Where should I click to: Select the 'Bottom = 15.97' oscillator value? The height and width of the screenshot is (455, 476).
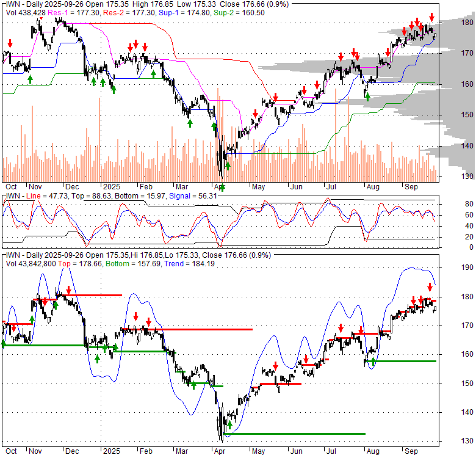[x=140, y=196]
